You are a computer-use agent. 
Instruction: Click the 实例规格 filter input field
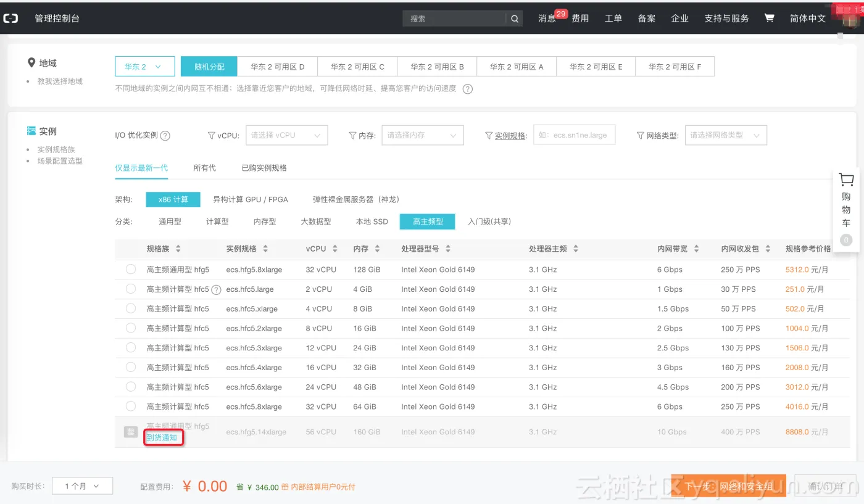coord(575,135)
